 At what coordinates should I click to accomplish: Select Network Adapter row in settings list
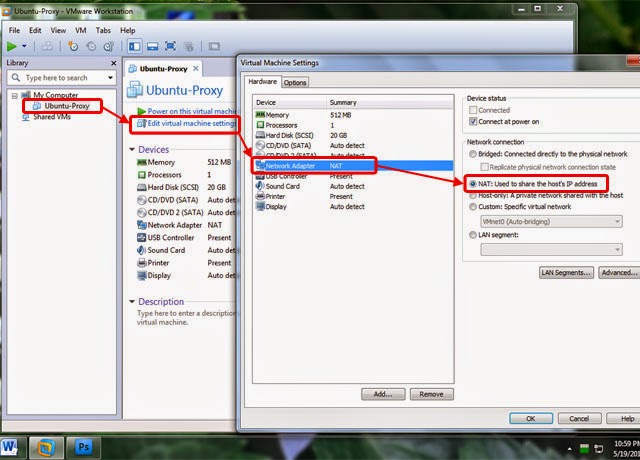click(353, 166)
